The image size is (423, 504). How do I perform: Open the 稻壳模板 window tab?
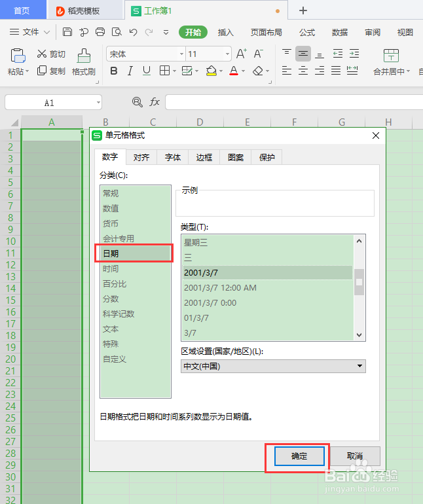pos(84,10)
